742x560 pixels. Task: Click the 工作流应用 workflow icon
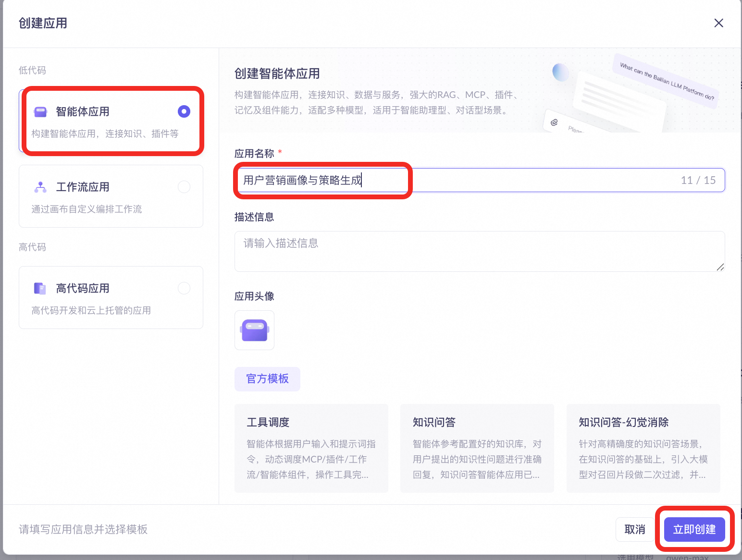40,187
